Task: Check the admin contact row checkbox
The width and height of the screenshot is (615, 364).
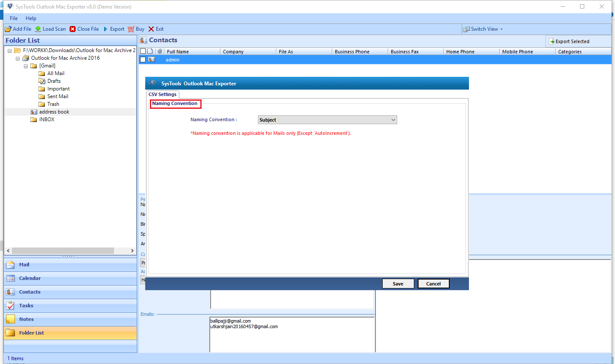Action: (x=143, y=60)
